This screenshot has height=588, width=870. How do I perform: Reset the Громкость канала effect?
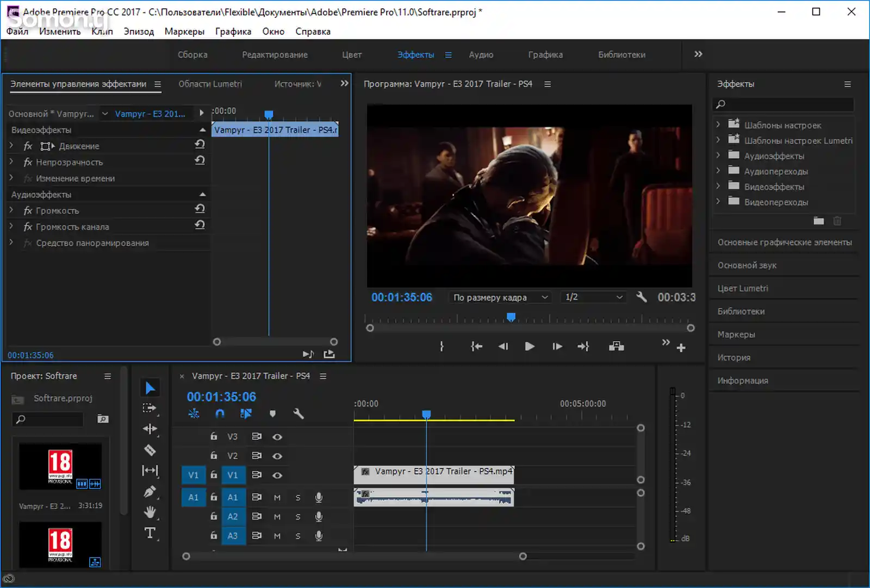tap(200, 225)
